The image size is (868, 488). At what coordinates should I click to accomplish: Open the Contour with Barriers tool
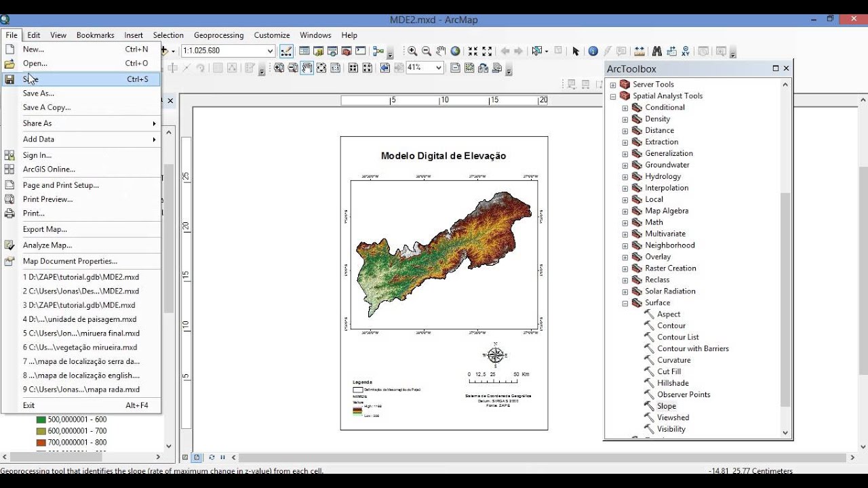point(692,349)
